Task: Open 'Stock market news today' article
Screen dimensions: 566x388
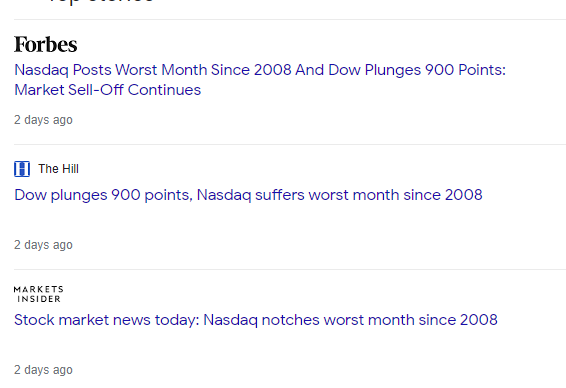Action: tap(256, 320)
